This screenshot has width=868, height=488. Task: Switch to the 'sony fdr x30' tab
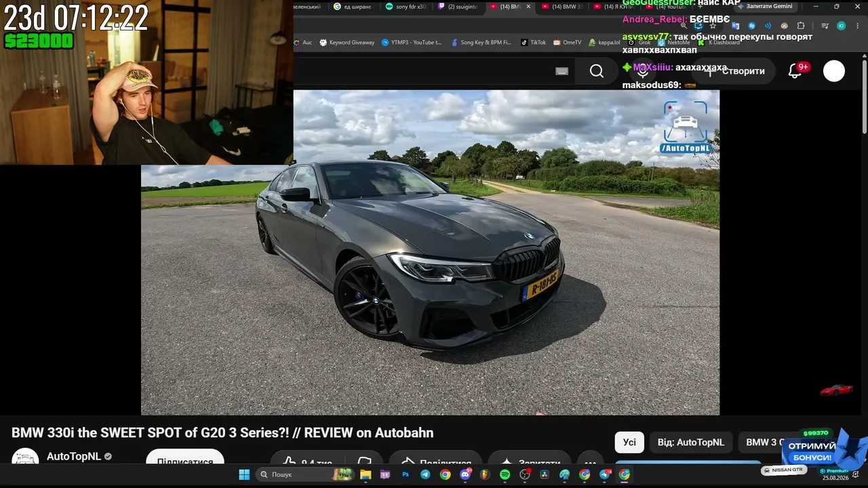coord(406,7)
